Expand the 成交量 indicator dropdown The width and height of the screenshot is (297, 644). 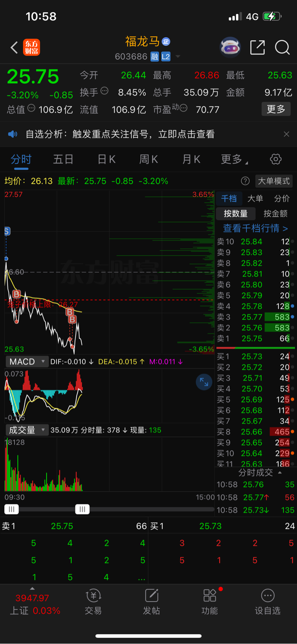click(x=27, y=430)
